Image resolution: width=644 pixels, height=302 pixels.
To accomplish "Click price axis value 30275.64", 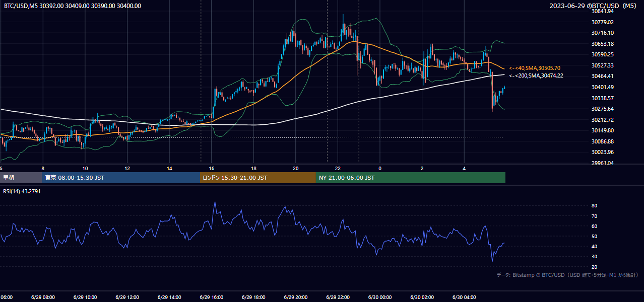I will click(x=603, y=109).
